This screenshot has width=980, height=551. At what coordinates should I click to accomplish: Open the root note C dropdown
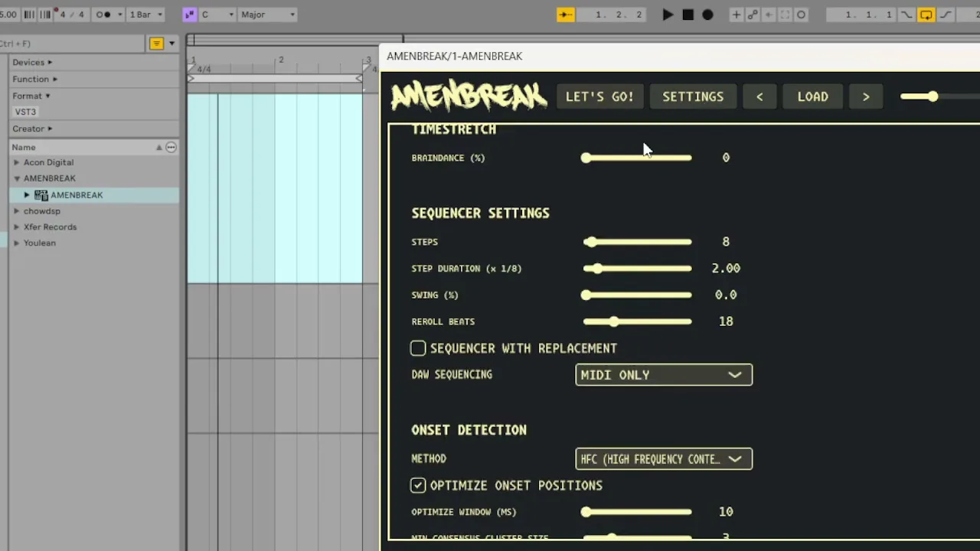(x=216, y=15)
